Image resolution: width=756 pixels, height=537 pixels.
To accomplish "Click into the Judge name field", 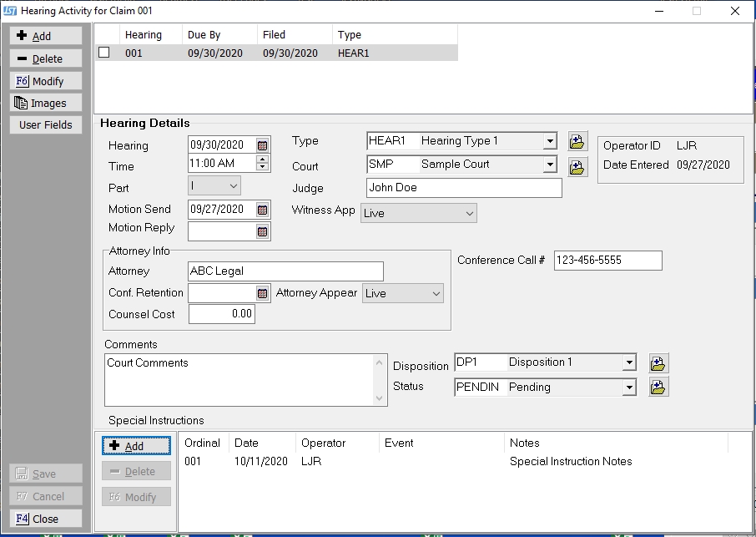I will 463,188.
